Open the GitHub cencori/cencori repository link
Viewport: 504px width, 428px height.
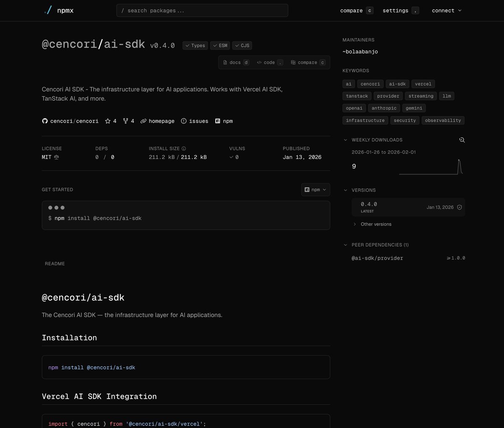coord(70,121)
